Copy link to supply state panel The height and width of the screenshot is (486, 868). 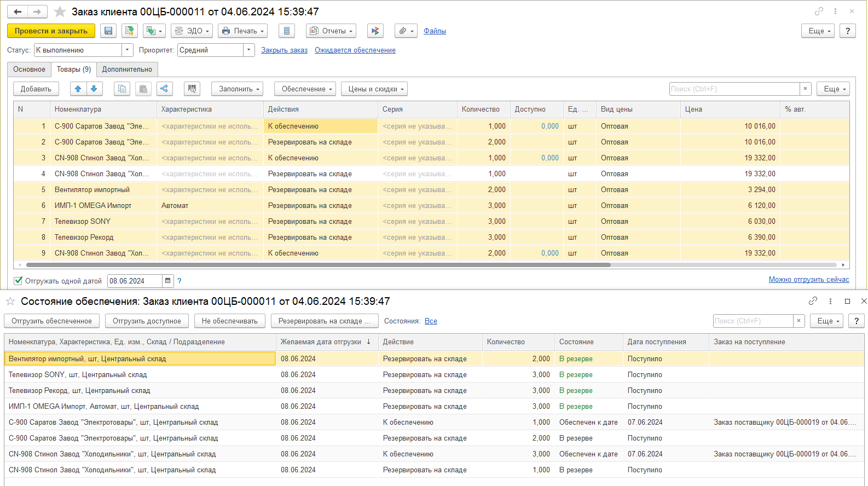pyautogui.click(x=813, y=301)
